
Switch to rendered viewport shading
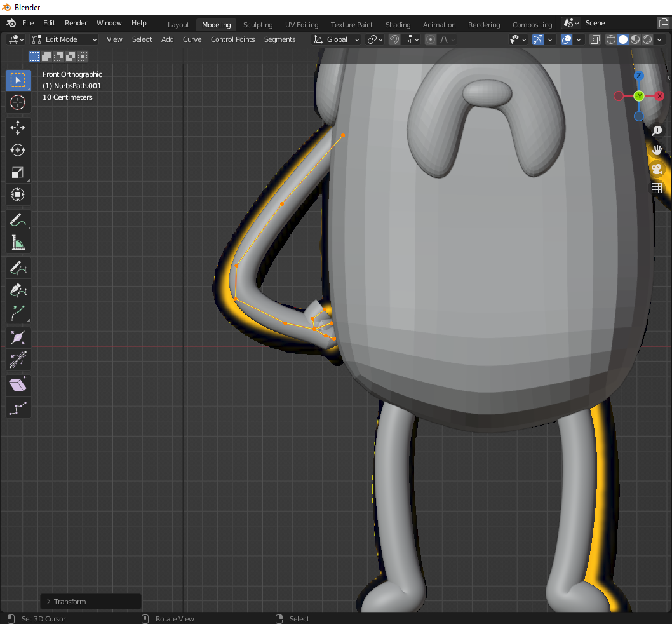[x=647, y=40]
